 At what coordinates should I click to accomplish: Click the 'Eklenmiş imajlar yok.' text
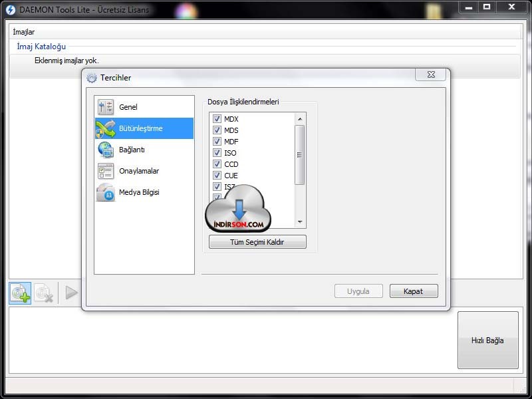point(66,61)
